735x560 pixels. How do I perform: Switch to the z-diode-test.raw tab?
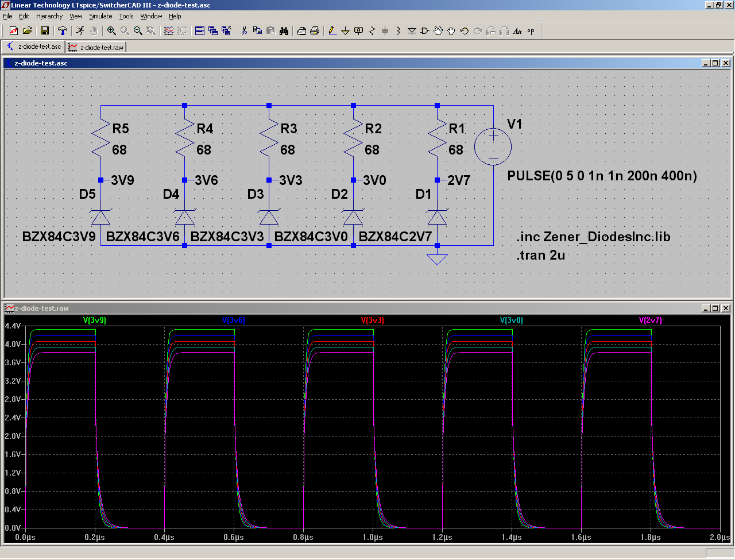click(x=96, y=47)
